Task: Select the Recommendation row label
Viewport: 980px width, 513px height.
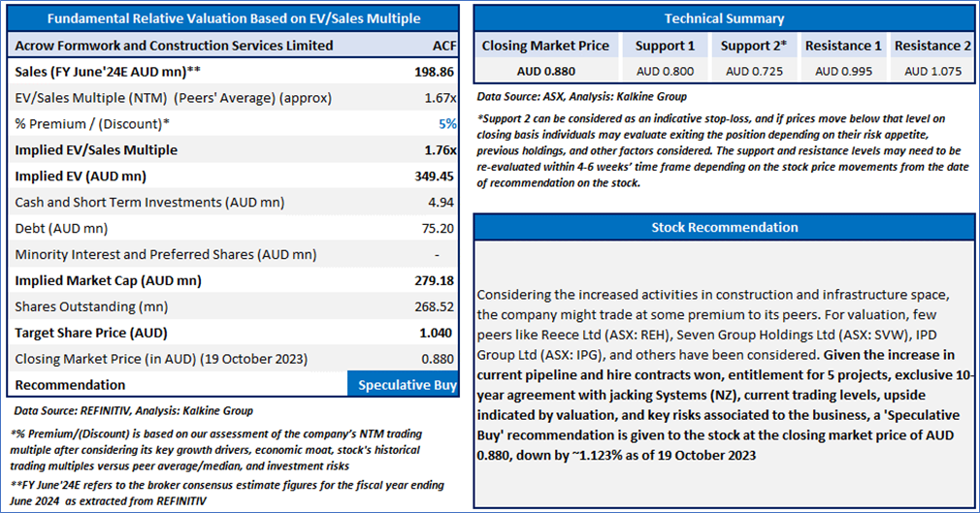Action: pyautogui.click(x=70, y=385)
